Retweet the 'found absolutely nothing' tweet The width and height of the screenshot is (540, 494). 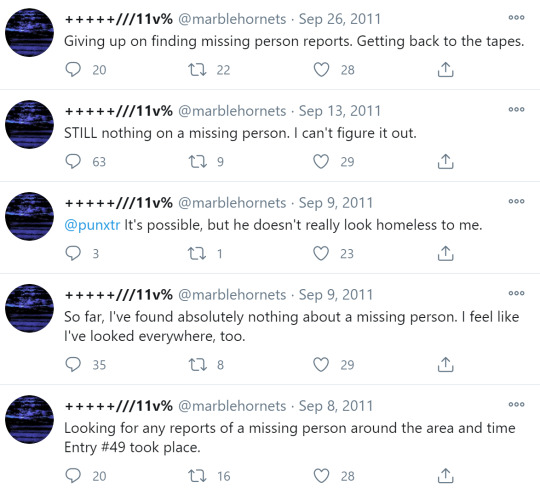click(x=197, y=364)
